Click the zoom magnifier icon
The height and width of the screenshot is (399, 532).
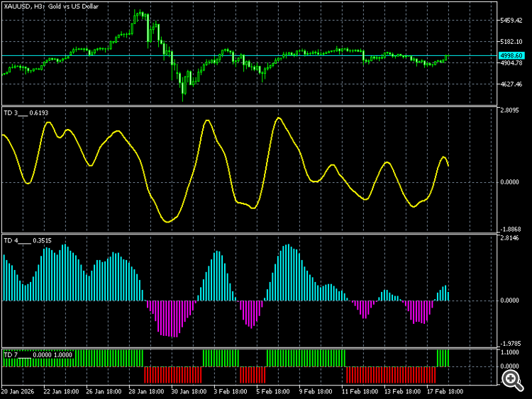coord(512,381)
